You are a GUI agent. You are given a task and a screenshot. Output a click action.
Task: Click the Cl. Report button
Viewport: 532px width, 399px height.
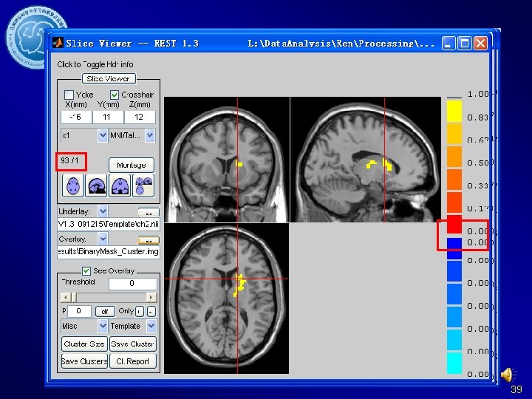[132, 361]
